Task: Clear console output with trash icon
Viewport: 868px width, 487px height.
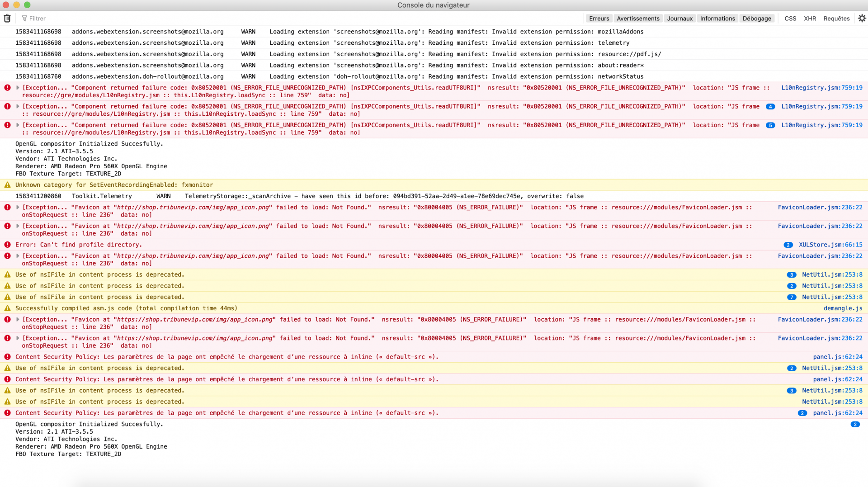Action: click(7, 19)
